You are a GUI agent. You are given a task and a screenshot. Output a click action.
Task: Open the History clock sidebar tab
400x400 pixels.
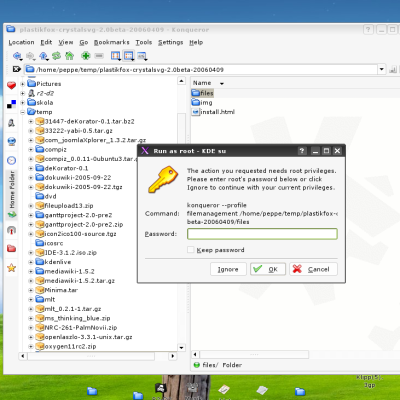point(11,160)
